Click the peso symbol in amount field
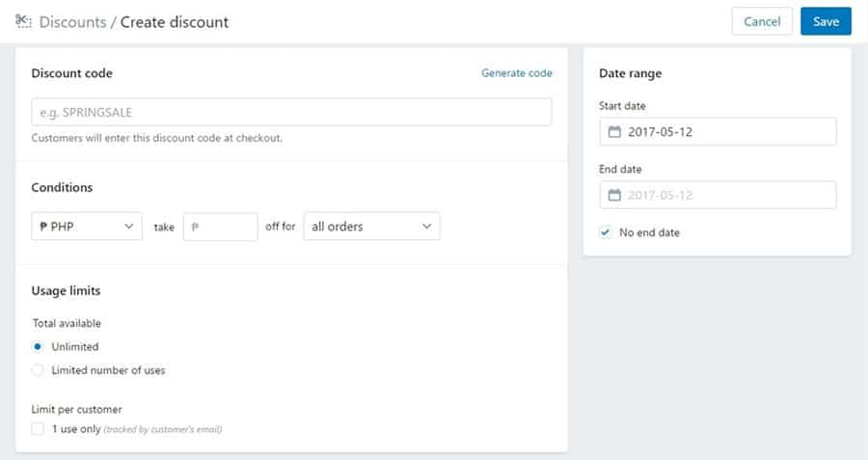The height and width of the screenshot is (460, 868). (x=195, y=227)
